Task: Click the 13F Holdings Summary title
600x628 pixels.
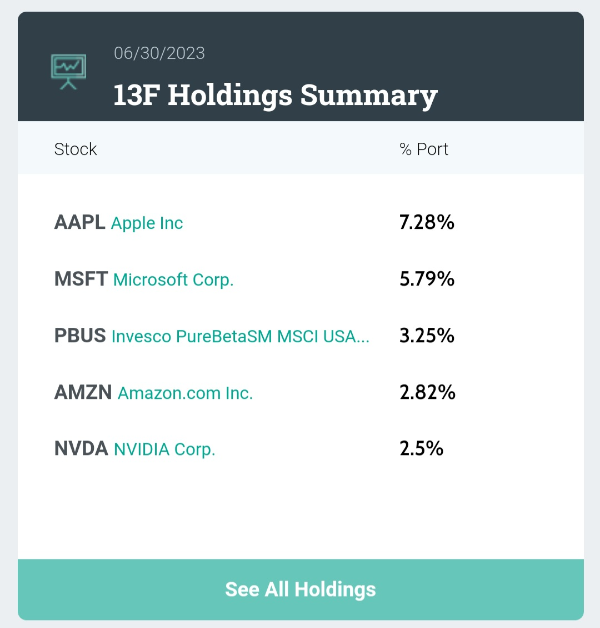Action: 276,95
